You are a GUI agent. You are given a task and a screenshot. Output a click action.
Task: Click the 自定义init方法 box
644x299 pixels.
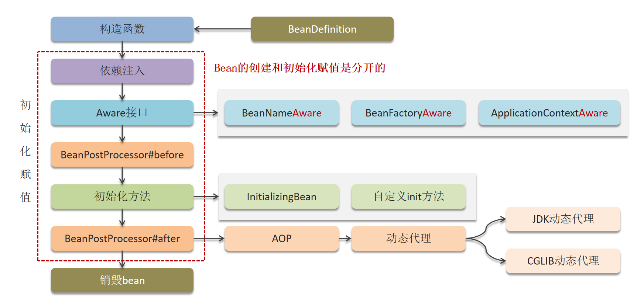pos(408,197)
